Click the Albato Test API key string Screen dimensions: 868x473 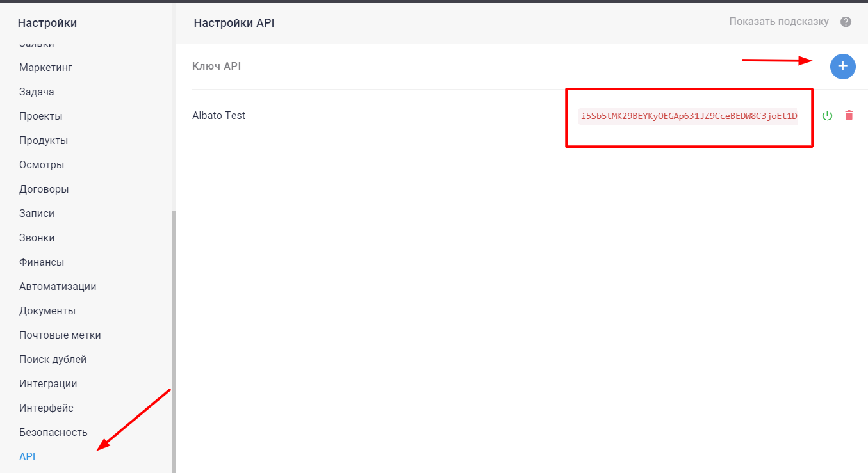click(689, 116)
